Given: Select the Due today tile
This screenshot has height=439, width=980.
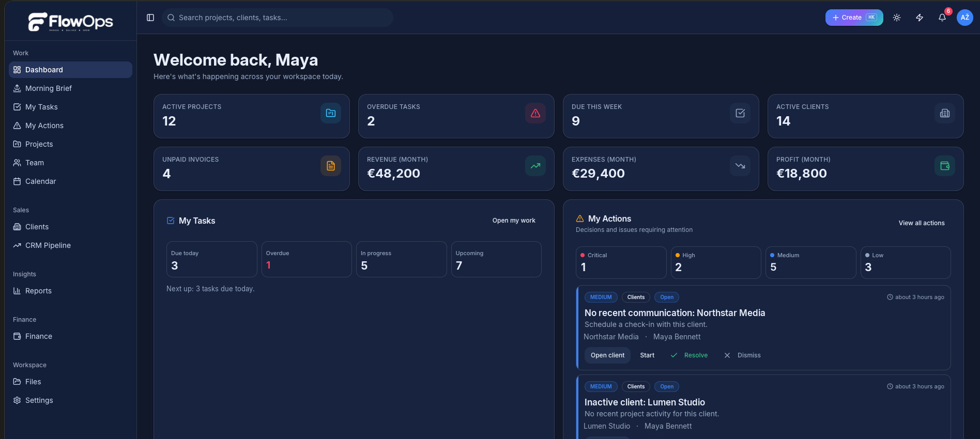Looking at the screenshot, I should pos(212,259).
